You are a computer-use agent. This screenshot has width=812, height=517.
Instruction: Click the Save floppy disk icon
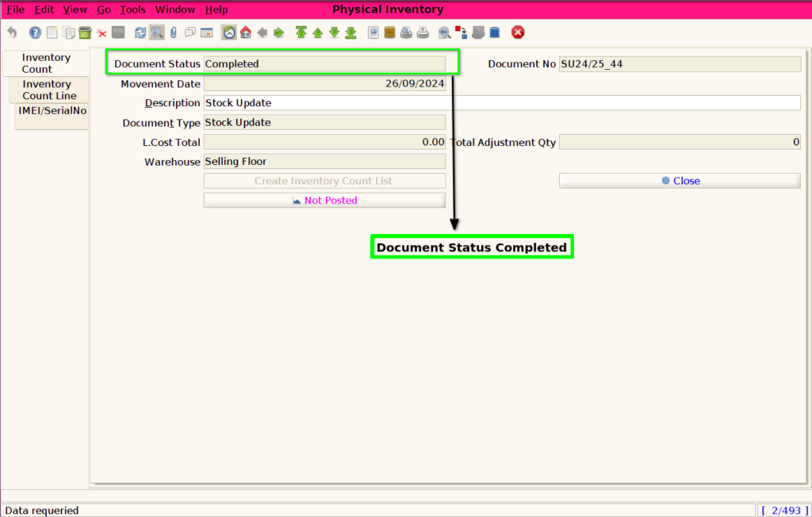pos(118,33)
